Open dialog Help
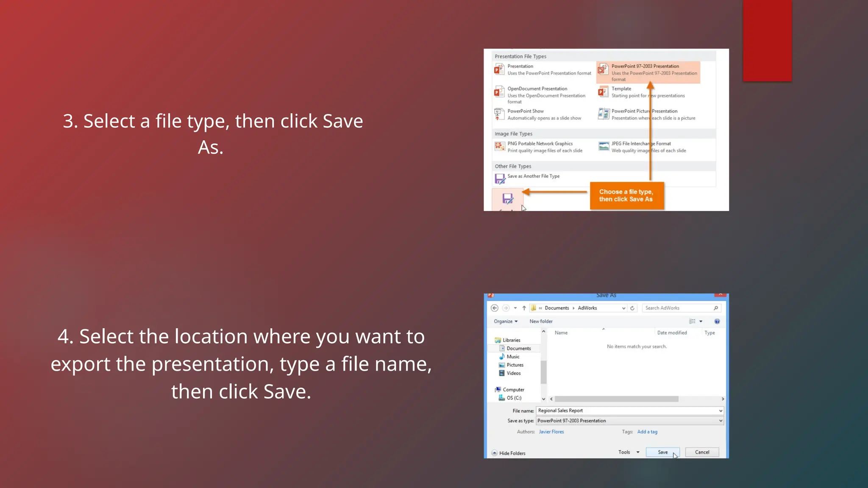 tap(717, 322)
